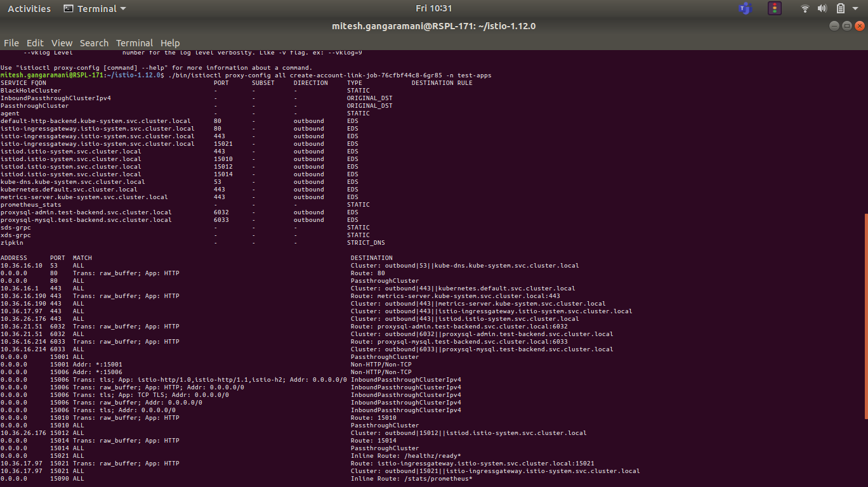Image resolution: width=868 pixels, height=487 pixels.
Task: Click the DESTINATION RULE header text
Action: (x=442, y=83)
